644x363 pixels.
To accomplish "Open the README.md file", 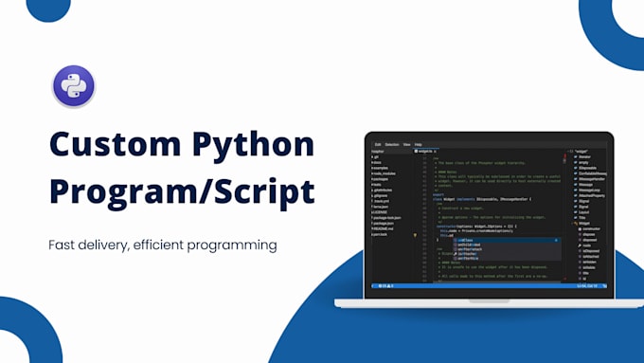I will click(x=383, y=228).
